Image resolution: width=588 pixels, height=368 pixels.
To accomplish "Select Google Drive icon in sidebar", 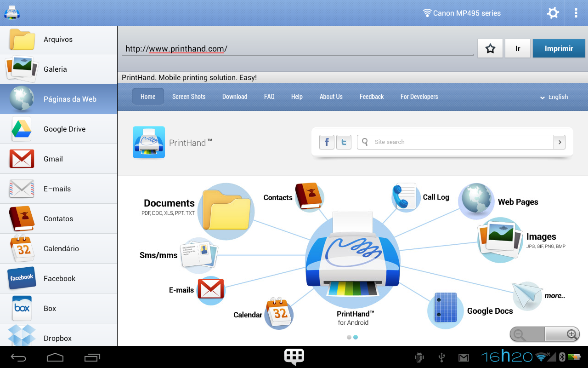I will pyautogui.click(x=22, y=129).
